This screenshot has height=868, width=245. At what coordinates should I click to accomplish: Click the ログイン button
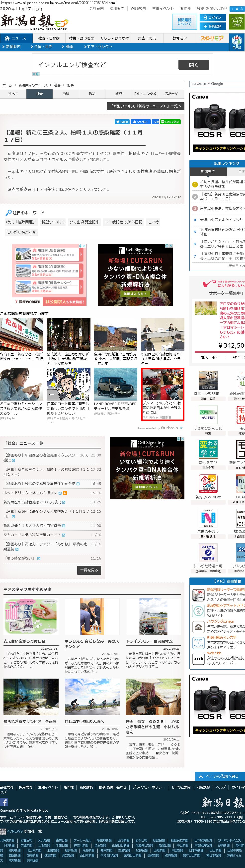(x=212, y=17)
